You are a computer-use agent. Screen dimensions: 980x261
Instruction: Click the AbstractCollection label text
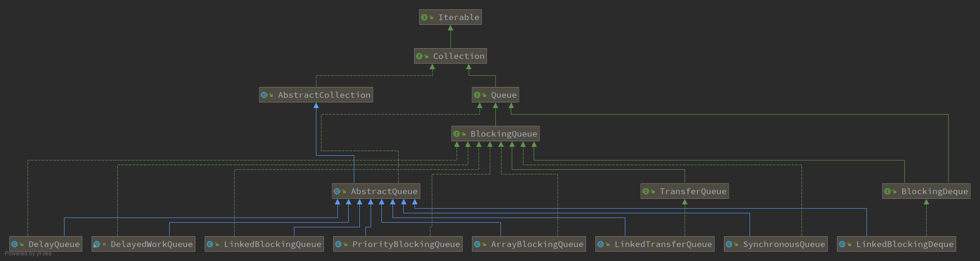coord(324,95)
